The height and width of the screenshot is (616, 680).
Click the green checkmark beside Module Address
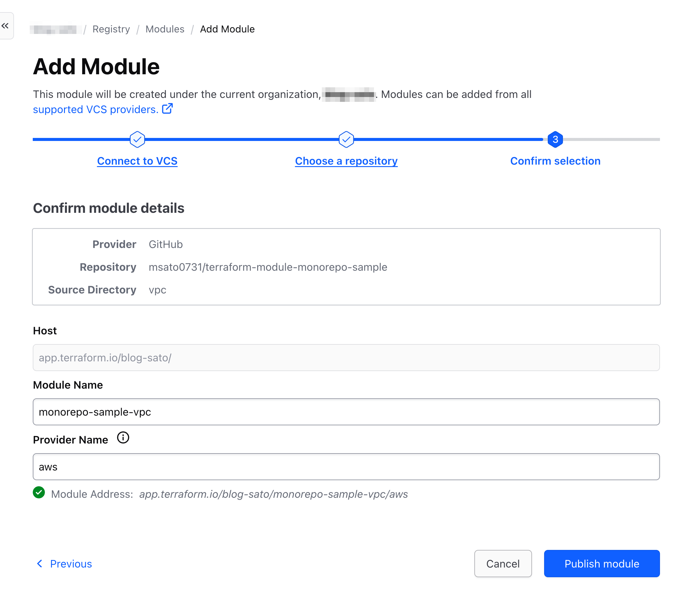(x=39, y=494)
